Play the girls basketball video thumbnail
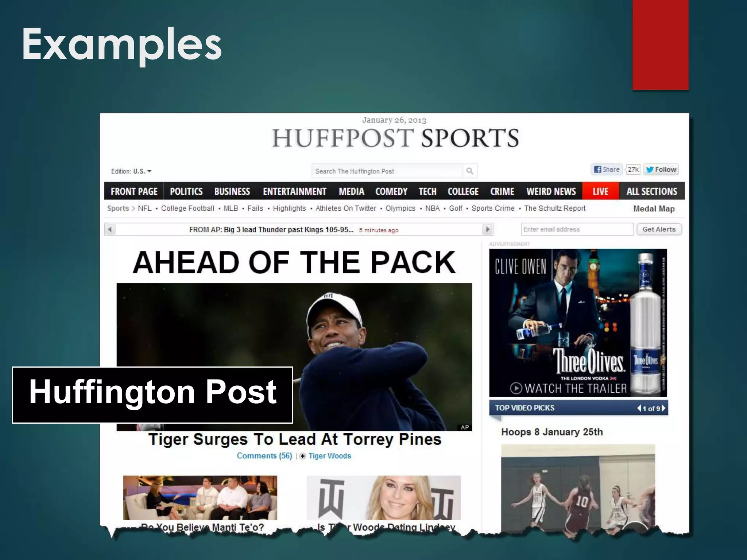Image resolution: width=747 pixels, height=560 pixels. [x=578, y=489]
